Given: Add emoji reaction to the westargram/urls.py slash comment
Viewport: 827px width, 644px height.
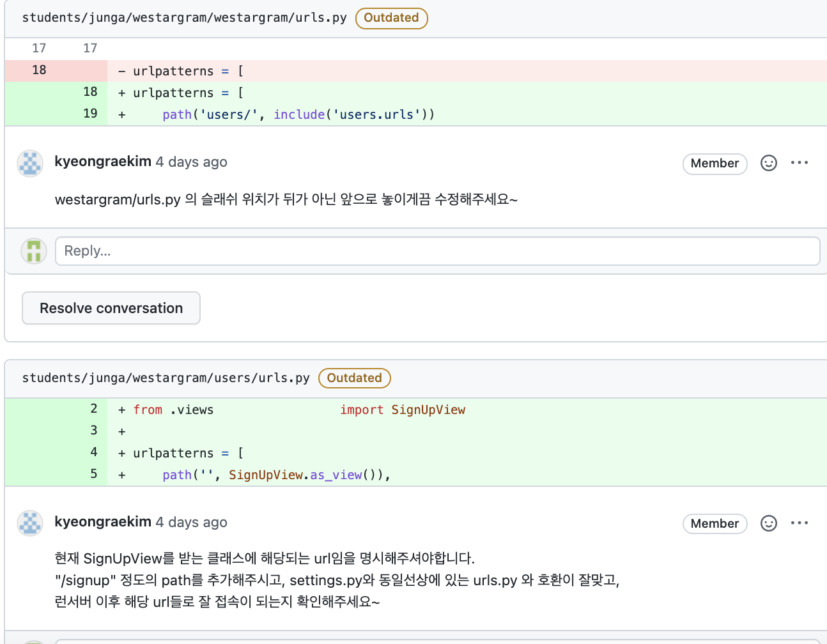Looking at the screenshot, I should click(769, 163).
